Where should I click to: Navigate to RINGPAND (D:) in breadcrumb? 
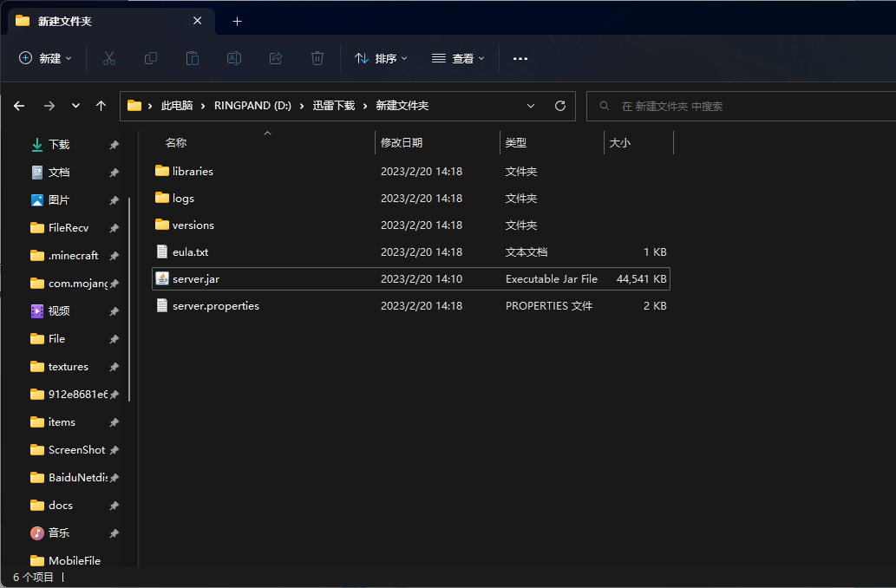pyautogui.click(x=252, y=106)
